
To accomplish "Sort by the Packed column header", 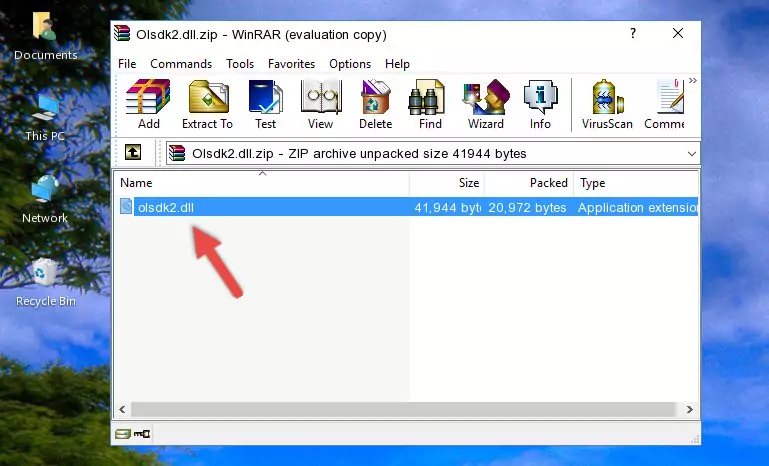I will [x=529, y=183].
